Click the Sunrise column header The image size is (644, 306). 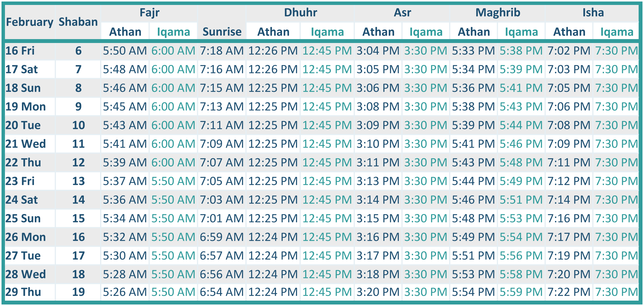222,32
